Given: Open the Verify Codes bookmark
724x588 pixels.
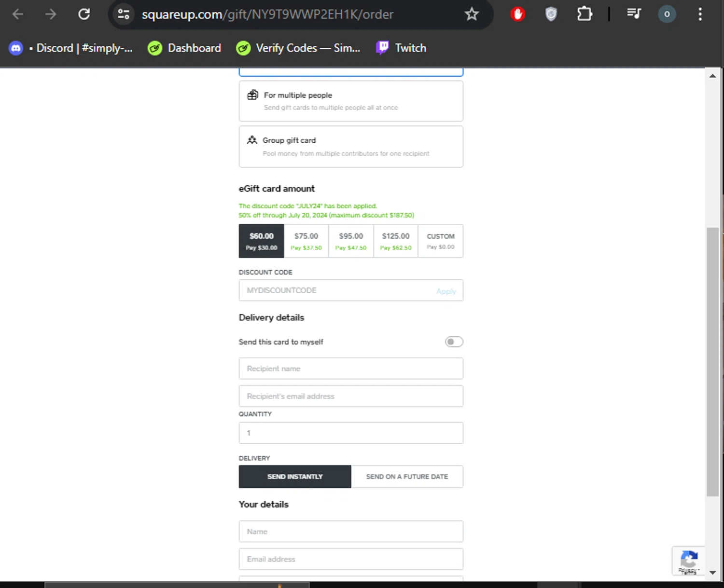Looking at the screenshot, I should (x=298, y=48).
